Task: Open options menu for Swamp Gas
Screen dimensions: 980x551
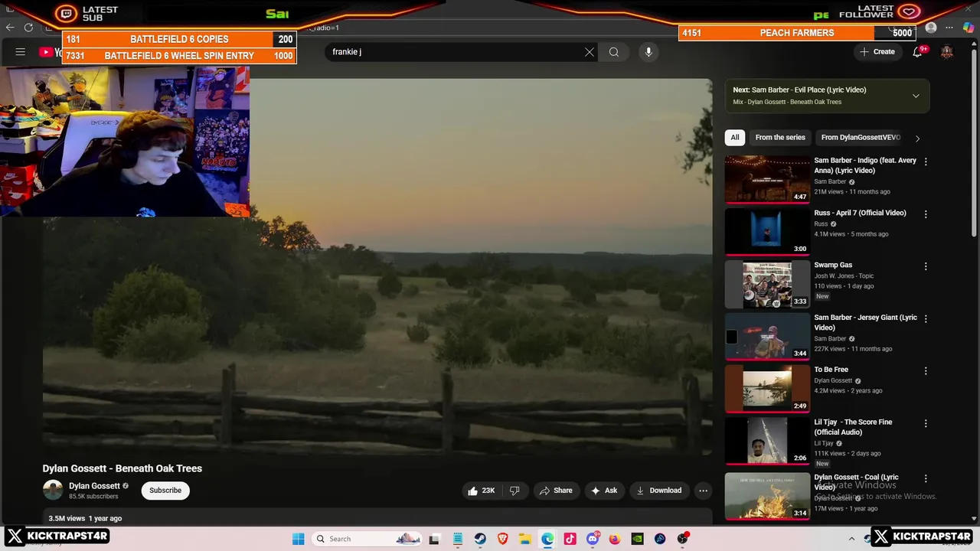Action: coord(926,266)
